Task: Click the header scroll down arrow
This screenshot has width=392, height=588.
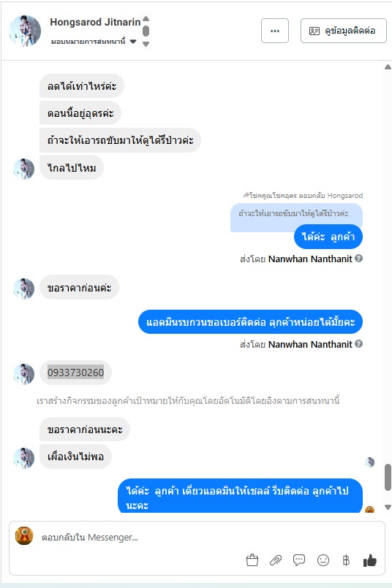Action: click(x=146, y=44)
